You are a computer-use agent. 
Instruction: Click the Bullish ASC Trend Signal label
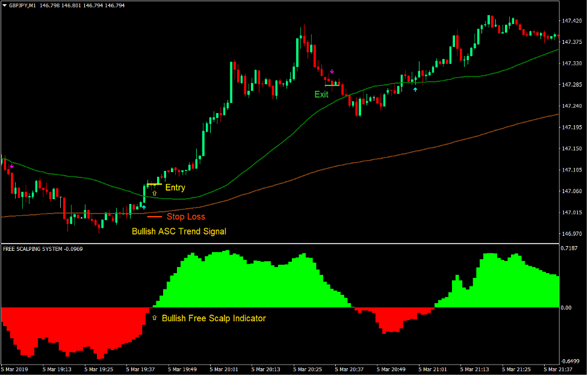click(179, 231)
